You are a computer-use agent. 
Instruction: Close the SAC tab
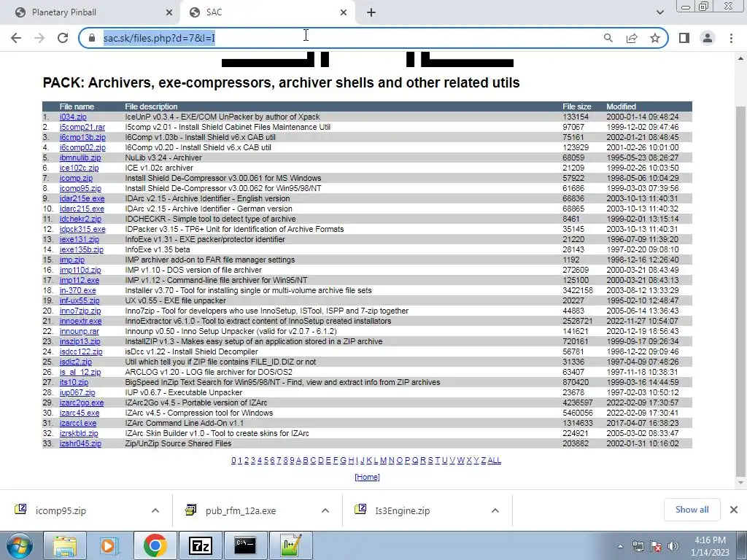coord(344,12)
